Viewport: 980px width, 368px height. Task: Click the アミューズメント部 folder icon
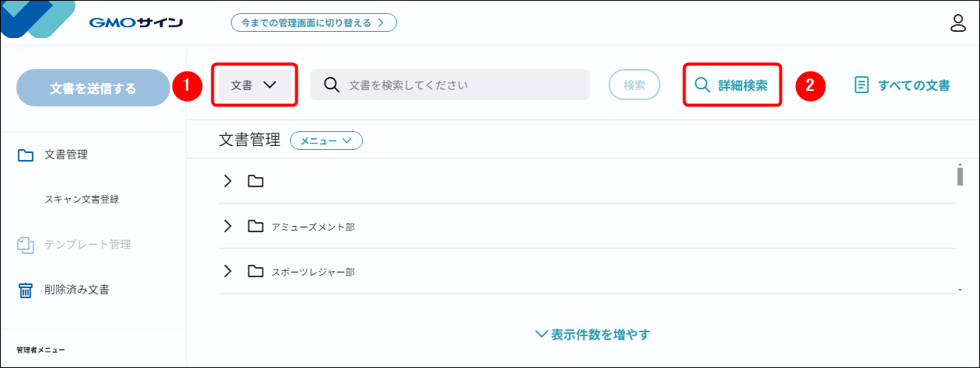256,227
